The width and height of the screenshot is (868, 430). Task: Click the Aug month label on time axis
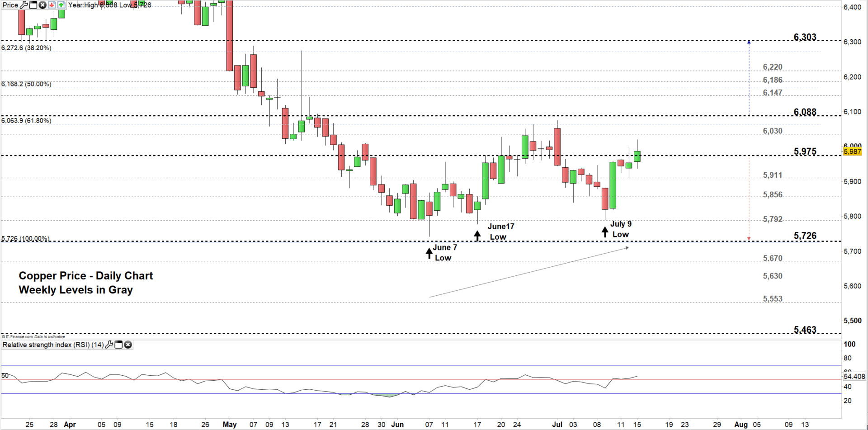pos(741,425)
